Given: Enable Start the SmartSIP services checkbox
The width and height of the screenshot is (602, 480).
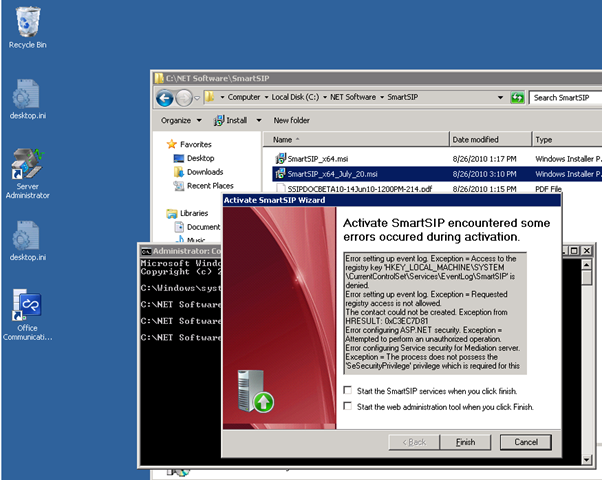Looking at the screenshot, I should tap(347, 390).
